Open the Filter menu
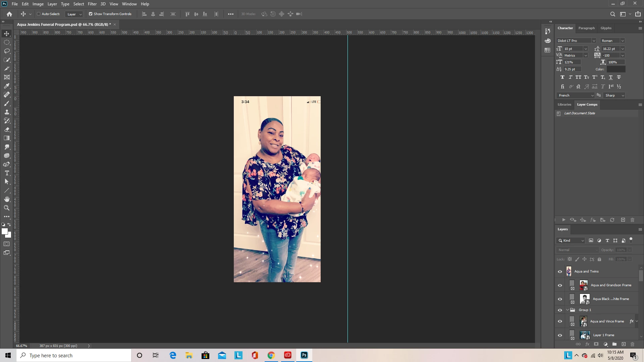 click(x=92, y=4)
